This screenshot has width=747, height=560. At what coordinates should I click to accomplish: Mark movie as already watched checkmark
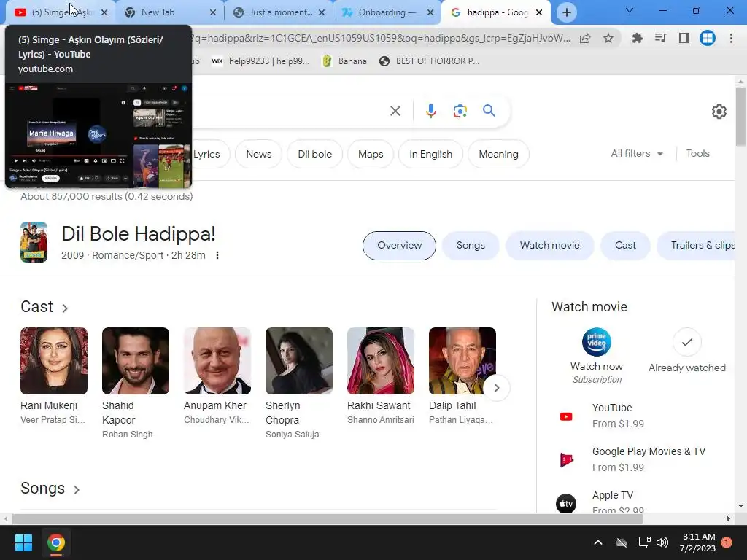686,342
